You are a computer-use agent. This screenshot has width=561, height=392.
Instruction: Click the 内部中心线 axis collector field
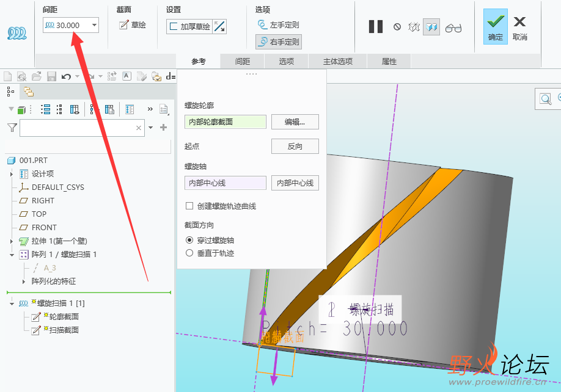click(x=226, y=183)
